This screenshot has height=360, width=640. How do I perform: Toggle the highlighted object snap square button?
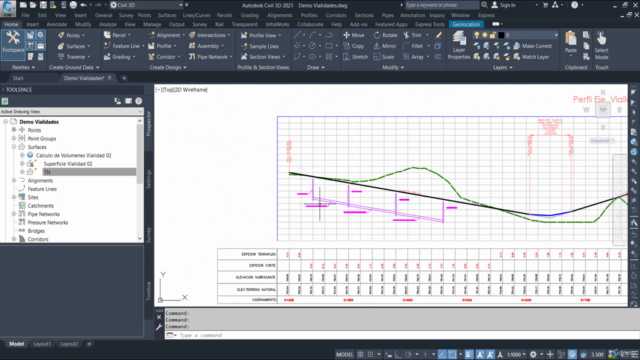click(x=452, y=354)
